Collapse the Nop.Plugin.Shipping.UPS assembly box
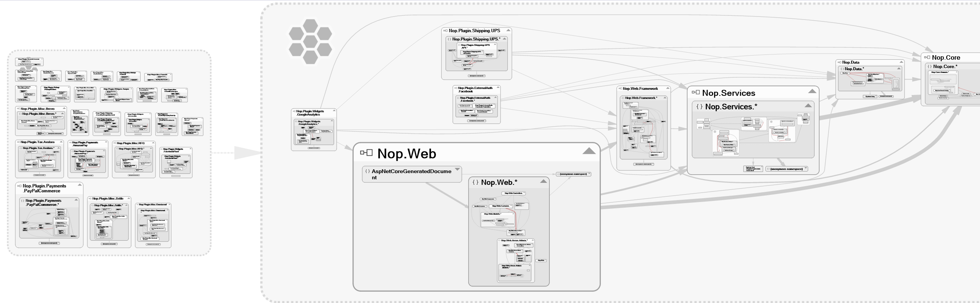Viewport: 980px width, 303px height. (508, 30)
